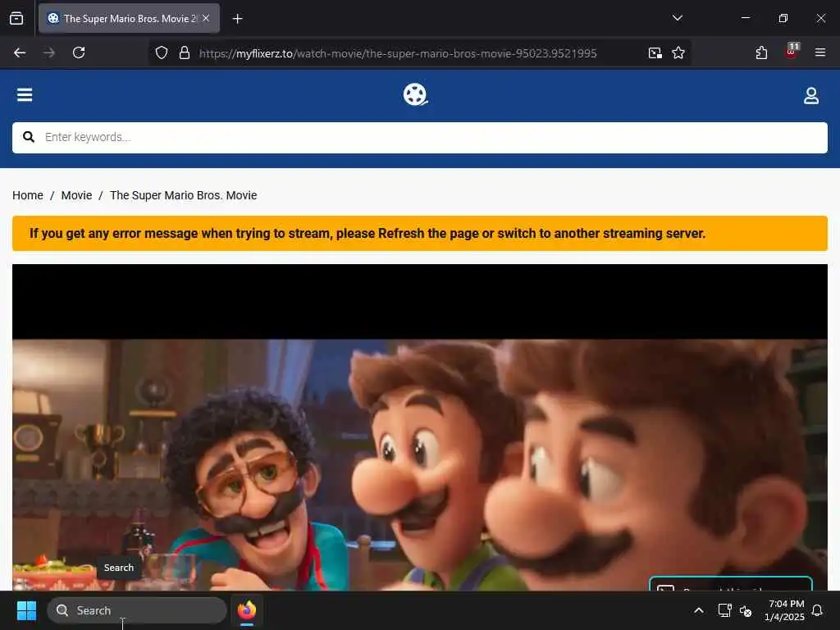Bookmark this page with the star
The height and width of the screenshot is (630, 840).
pos(678,53)
